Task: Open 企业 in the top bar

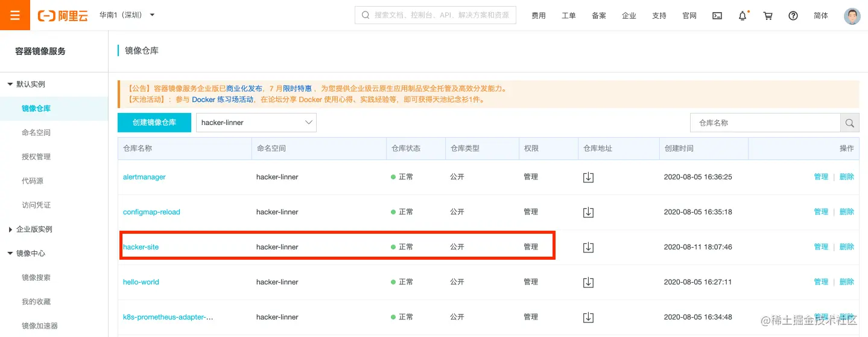Action: click(629, 16)
